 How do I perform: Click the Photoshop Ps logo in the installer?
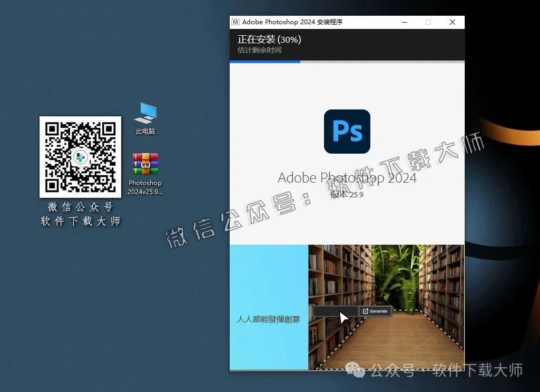(347, 132)
